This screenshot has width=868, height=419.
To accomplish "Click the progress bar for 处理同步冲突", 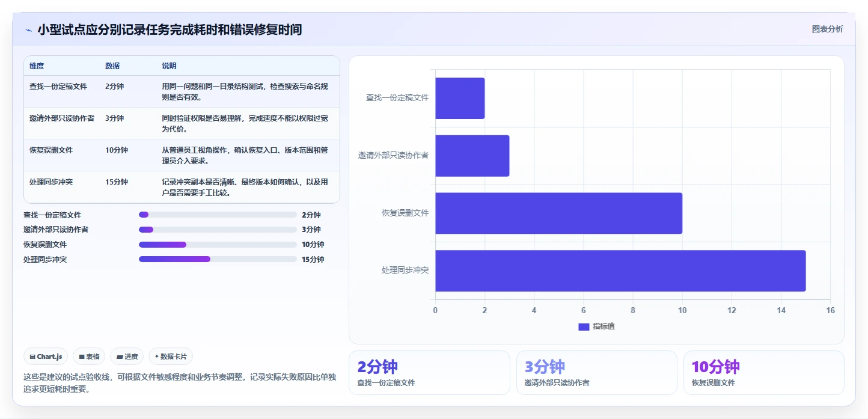I will 218,259.
